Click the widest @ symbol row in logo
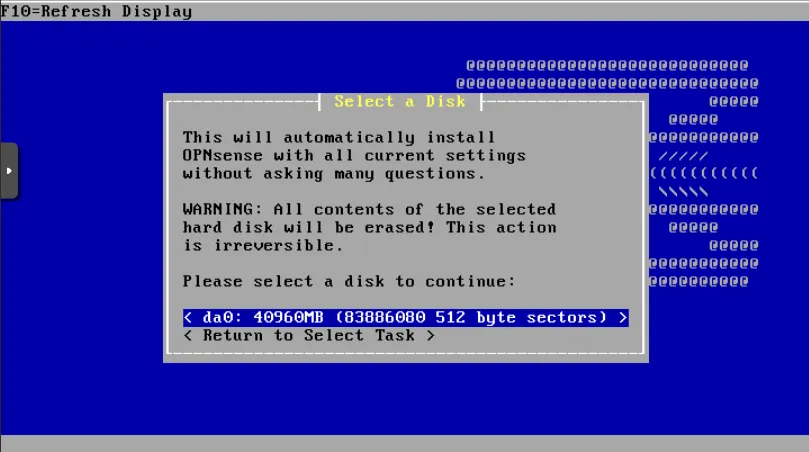 [x=607, y=83]
